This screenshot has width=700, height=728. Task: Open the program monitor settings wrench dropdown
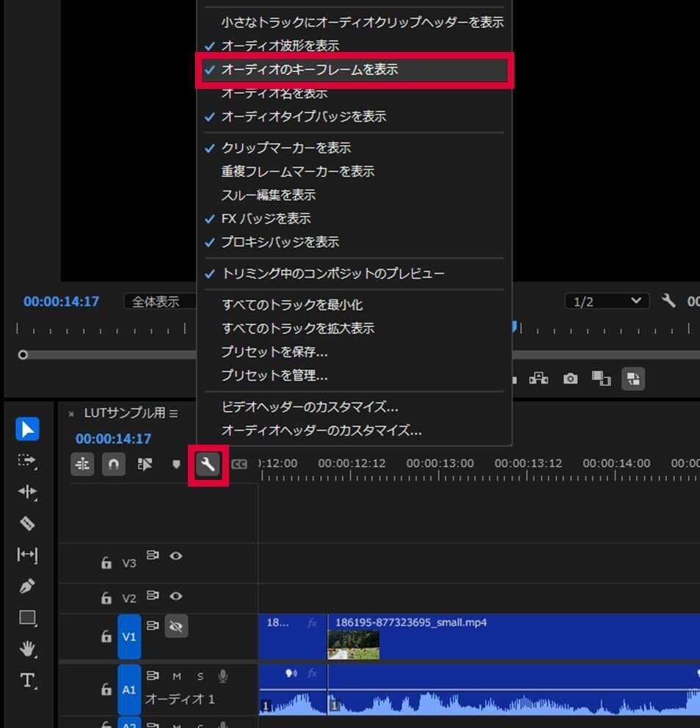point(668,300)
